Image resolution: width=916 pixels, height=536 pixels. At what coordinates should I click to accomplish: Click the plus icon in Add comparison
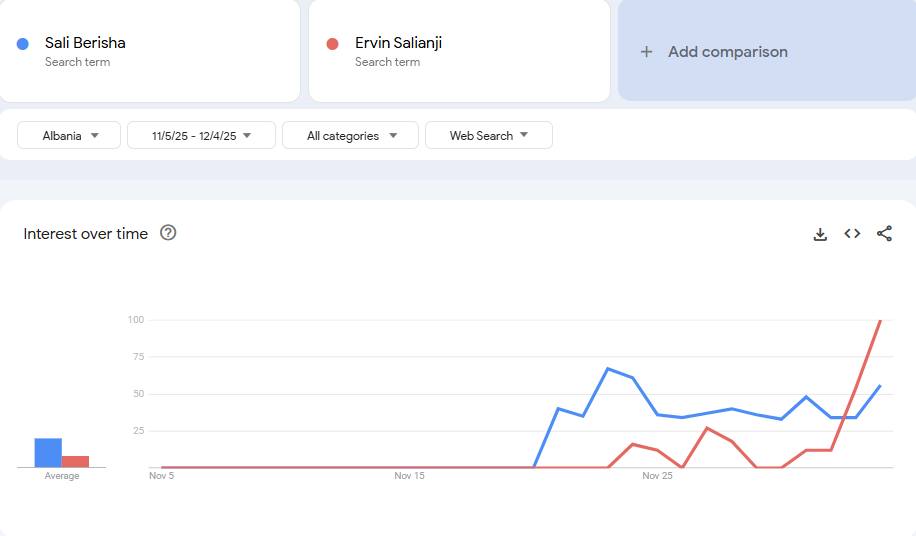click(x=646, y=52)
